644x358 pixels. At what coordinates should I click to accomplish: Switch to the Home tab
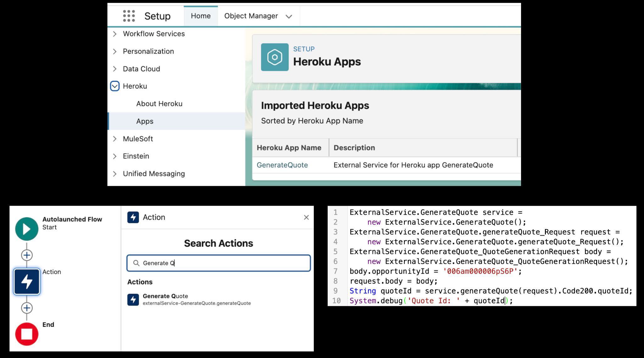(x=201, y=16)
